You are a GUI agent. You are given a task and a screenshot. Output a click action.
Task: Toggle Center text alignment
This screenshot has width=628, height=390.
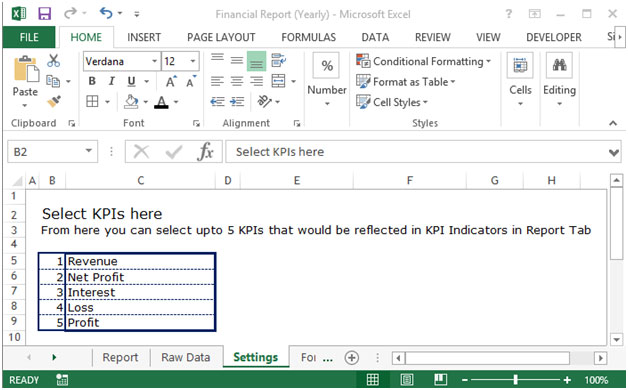point(237,82)
